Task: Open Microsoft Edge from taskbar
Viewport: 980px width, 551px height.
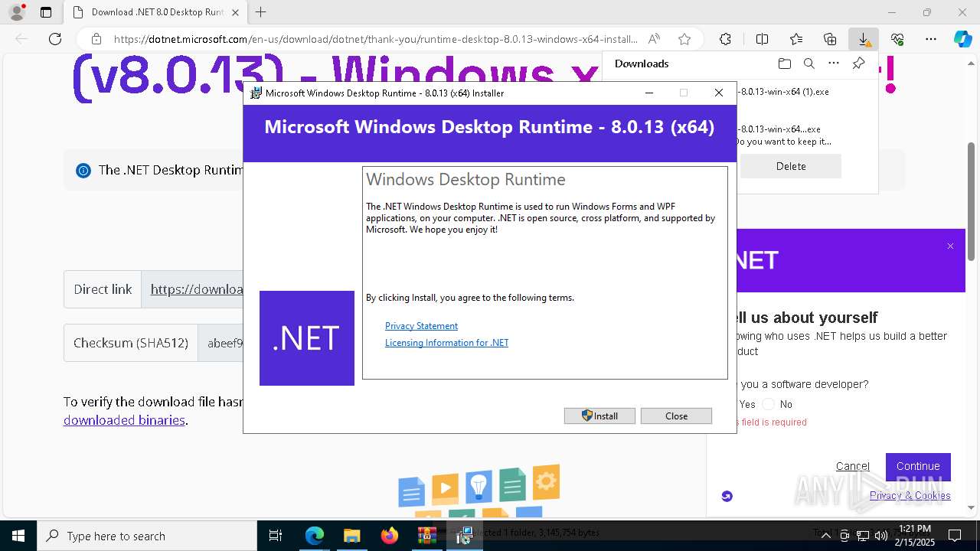Action: [x=315, y=536]
